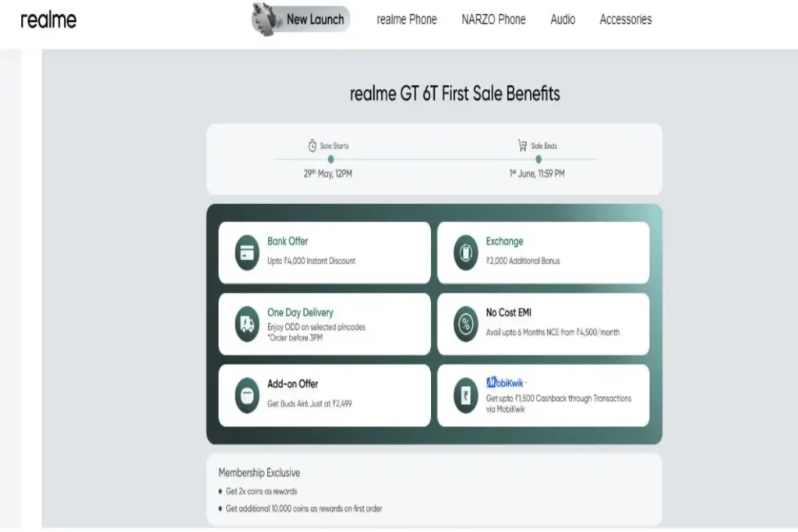Click the Sale Starts timeline dot
798x532 pixels.
(x=330, y=159)
